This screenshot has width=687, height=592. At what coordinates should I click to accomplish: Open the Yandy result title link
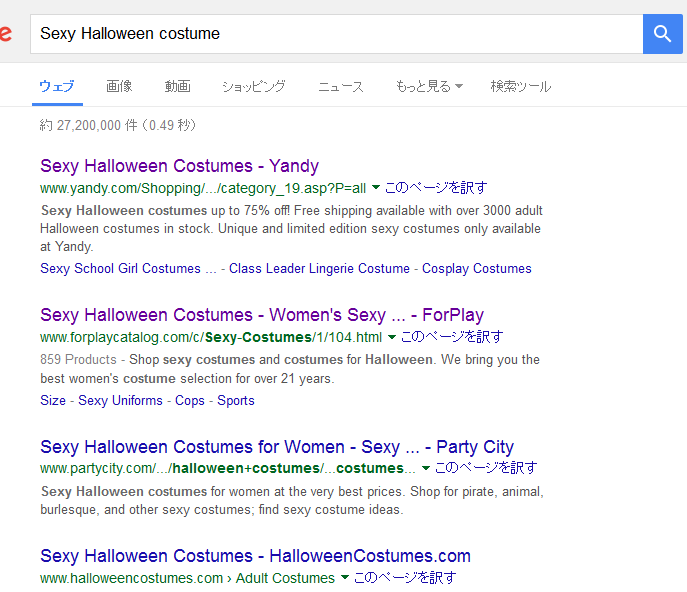tap(180, 166)
